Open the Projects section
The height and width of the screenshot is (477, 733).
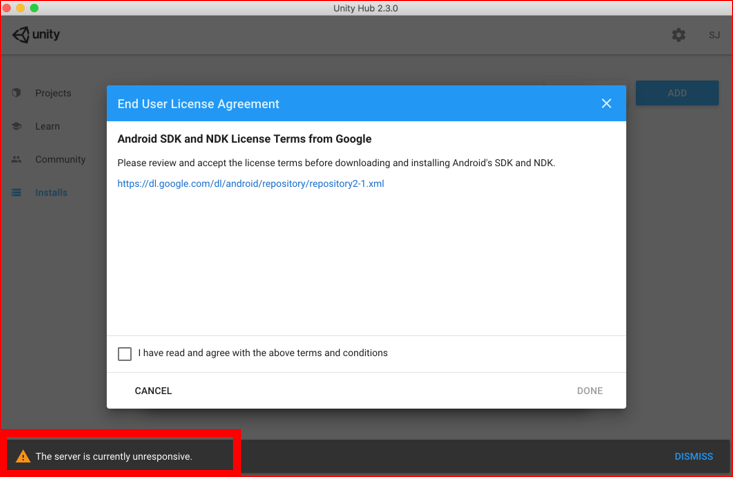(x=53, y=93)
